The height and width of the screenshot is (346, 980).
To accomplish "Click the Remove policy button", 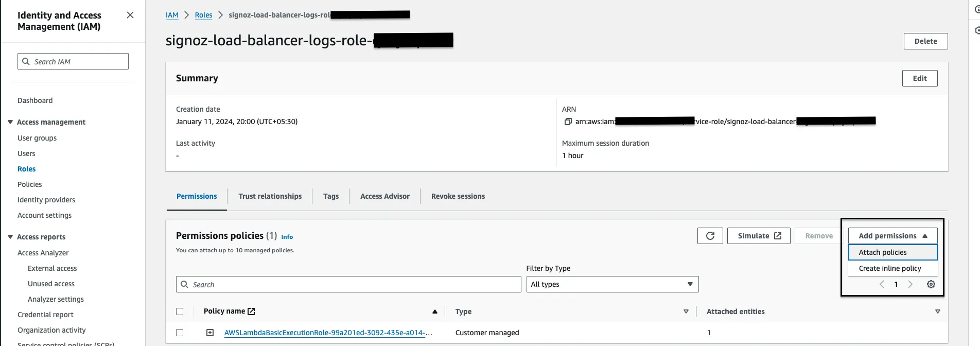I will [x=819, y=236].
